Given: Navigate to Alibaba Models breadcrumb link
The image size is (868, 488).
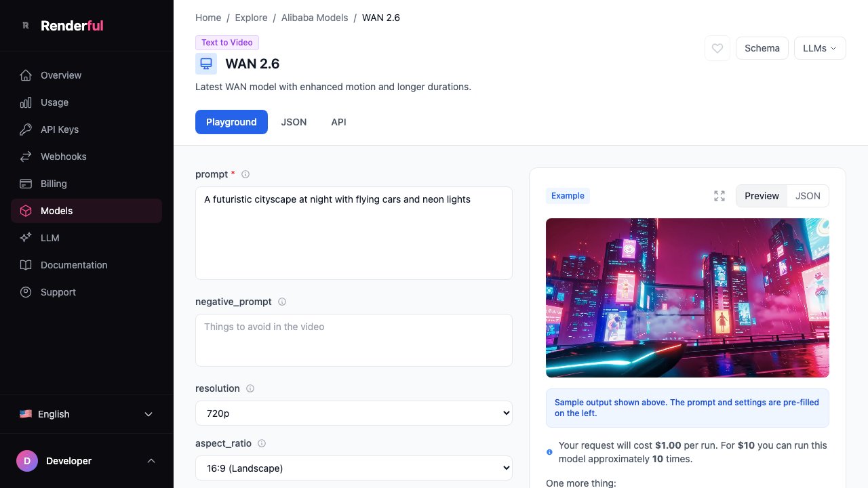Looking at the screenshot, I should (x=315, y=18).
